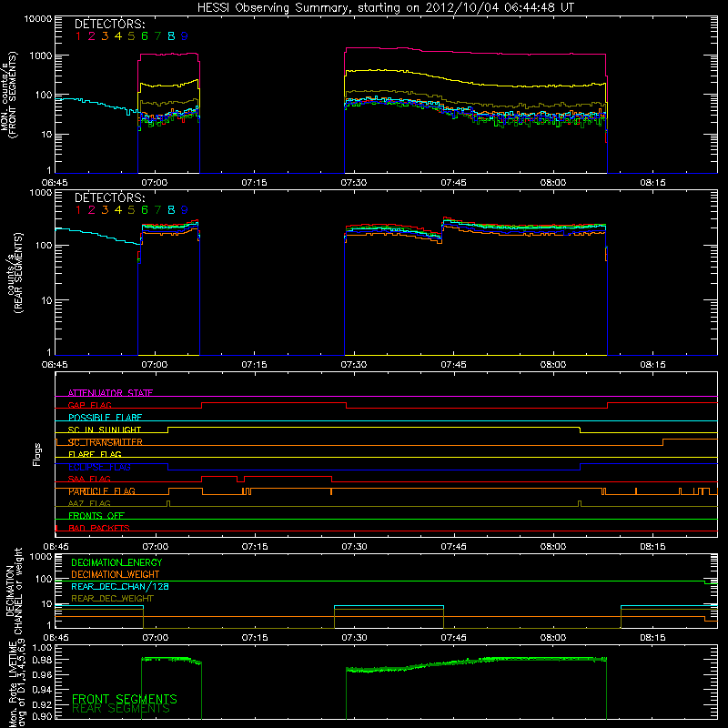Click the REAR_DEC_WEIGHT legend entry

click(112, 599)
